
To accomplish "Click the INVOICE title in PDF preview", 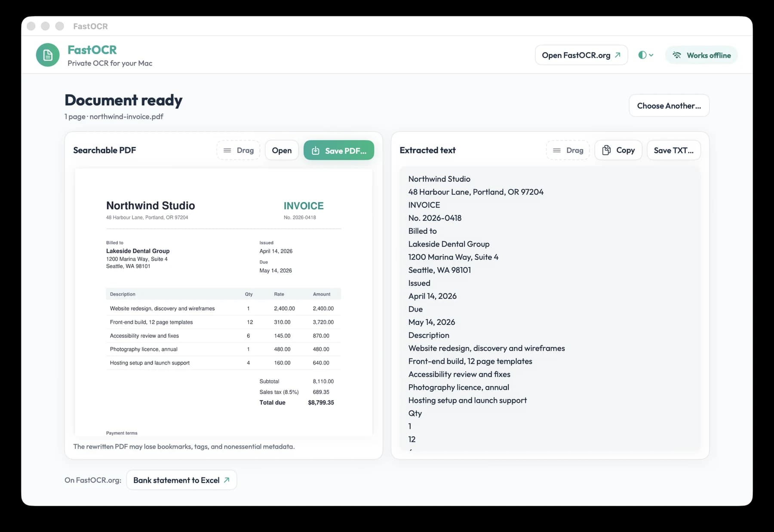I will coord(304,206).
